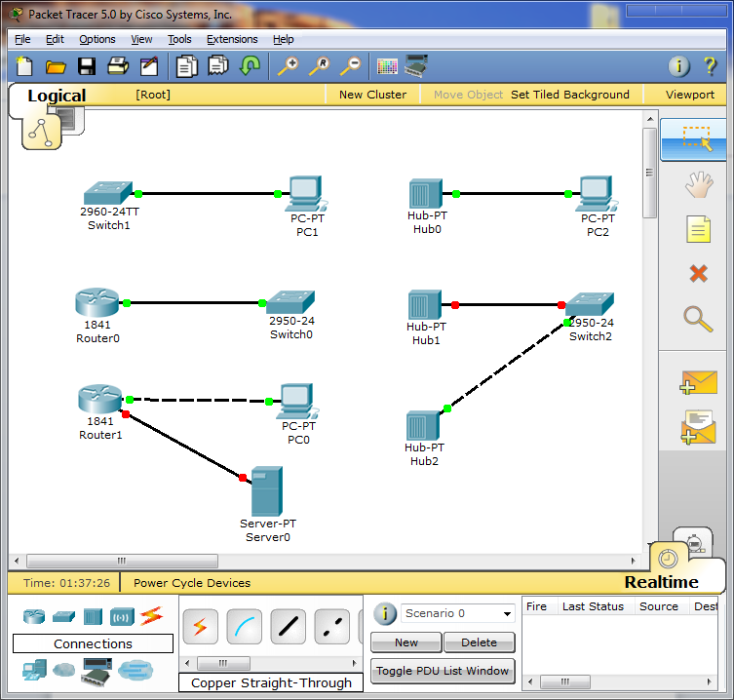Click the workspace horizontal scrollbar thumb
Screen dimensions: 734x700
(x=122, y=561)
